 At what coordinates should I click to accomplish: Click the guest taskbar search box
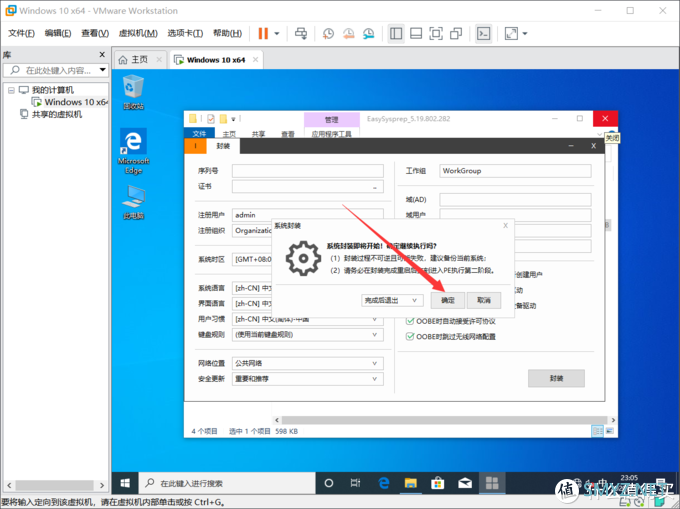[227, 483]
